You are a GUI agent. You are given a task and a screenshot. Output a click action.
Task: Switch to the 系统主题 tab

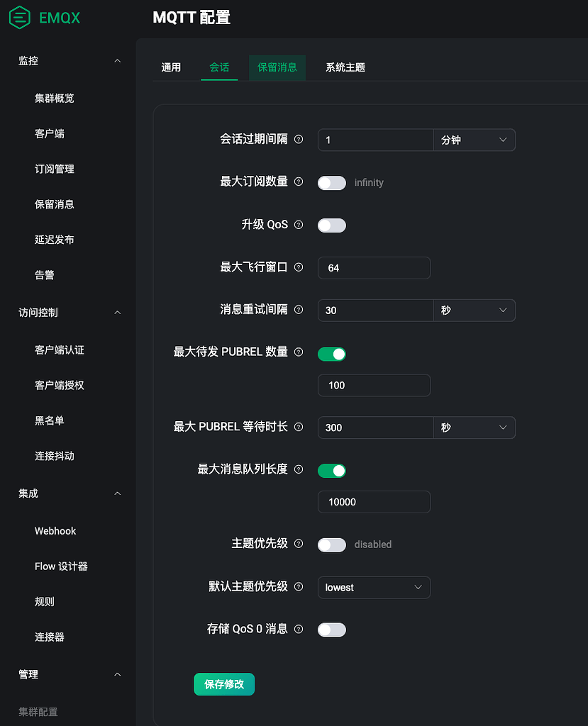[345, 67]
